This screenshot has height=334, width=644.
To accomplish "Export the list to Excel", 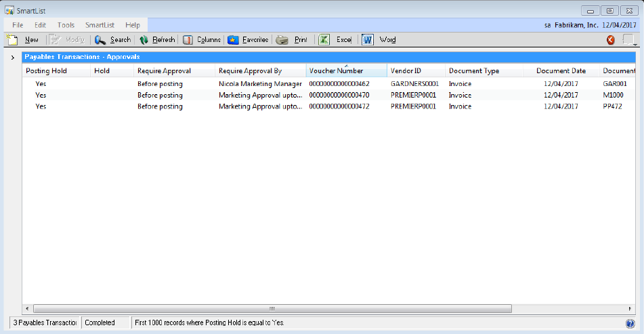I will [324, 40].
